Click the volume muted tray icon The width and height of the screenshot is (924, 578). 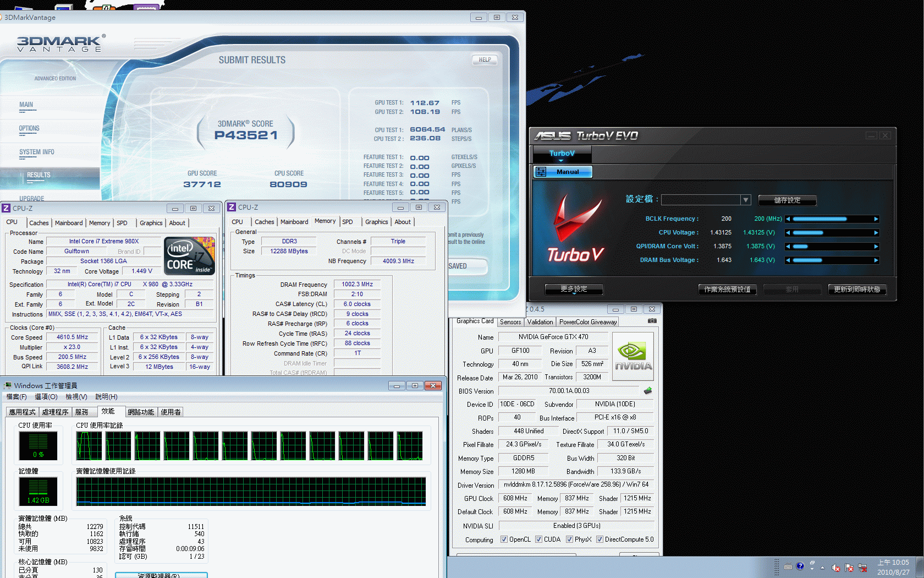836,568
